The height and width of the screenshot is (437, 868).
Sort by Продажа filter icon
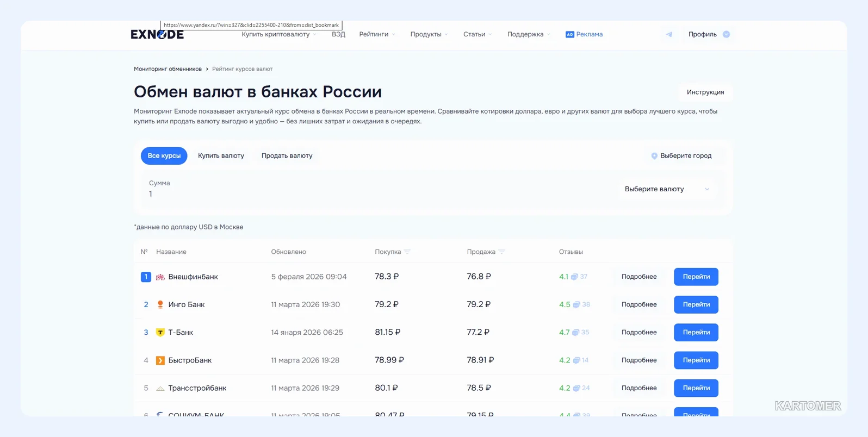pyautogui.click(x=501, y=252)
